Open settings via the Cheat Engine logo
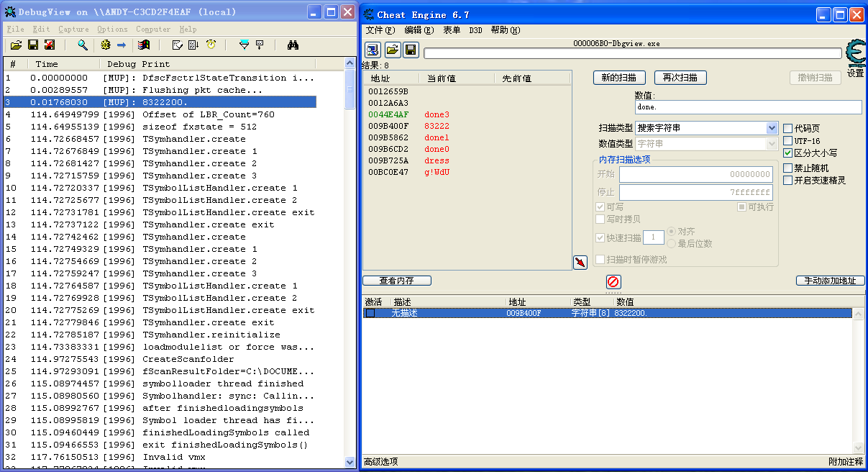 pyautogui.click(x=856, y=54)
